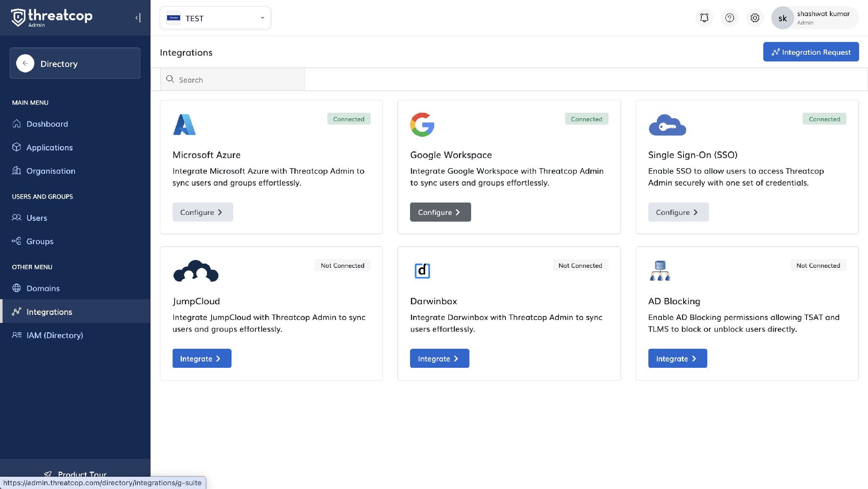This screenshot has width=868, height=489.
Task: Click the Darwinbox Not Connected badge
Action: (x=580, y=265)
